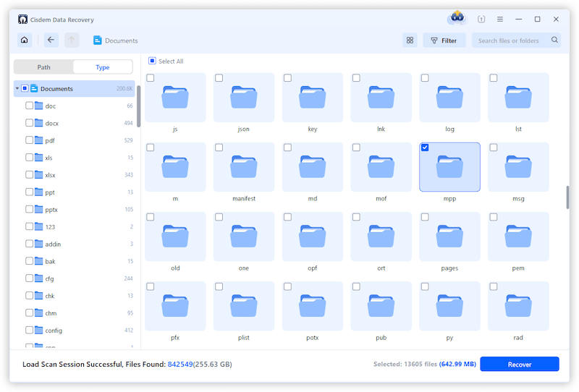Screen dimensions: 579x392
Task: Click the 842549 files found link
Action: click(180, 365)
